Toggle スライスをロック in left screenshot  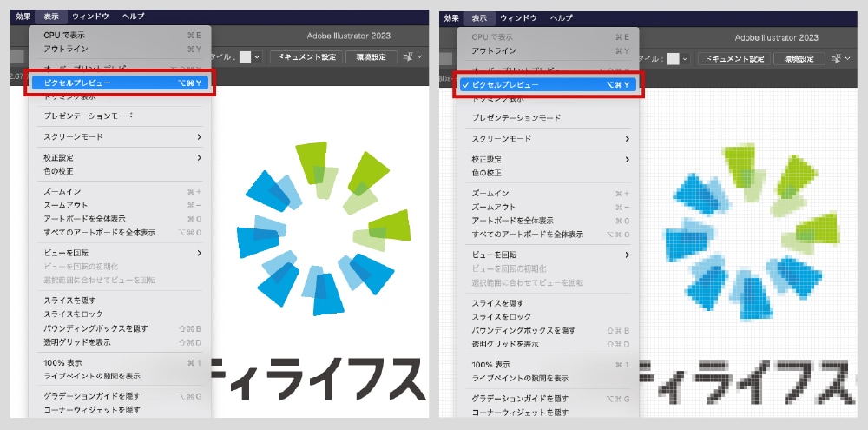pos(120,314)
